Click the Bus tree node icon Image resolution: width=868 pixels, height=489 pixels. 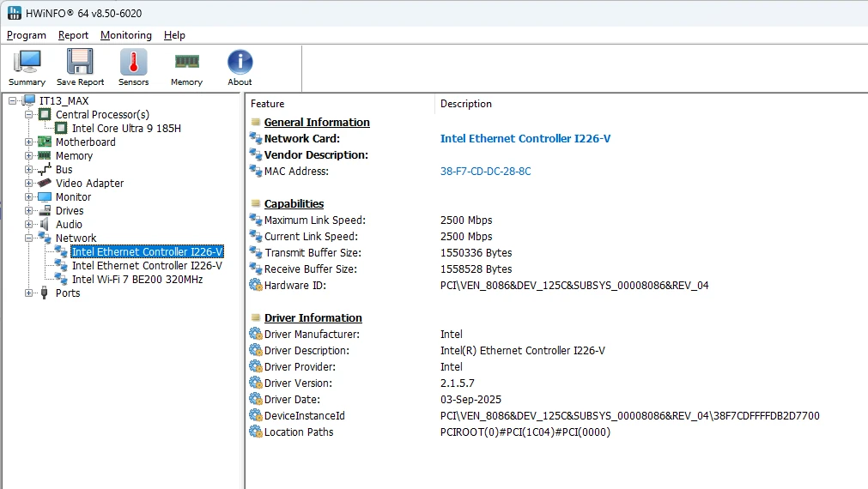point(45,169)
